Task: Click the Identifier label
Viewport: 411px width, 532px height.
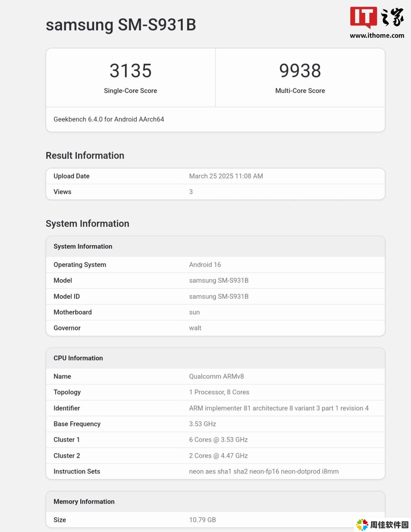Action: (x=67, y=408)
